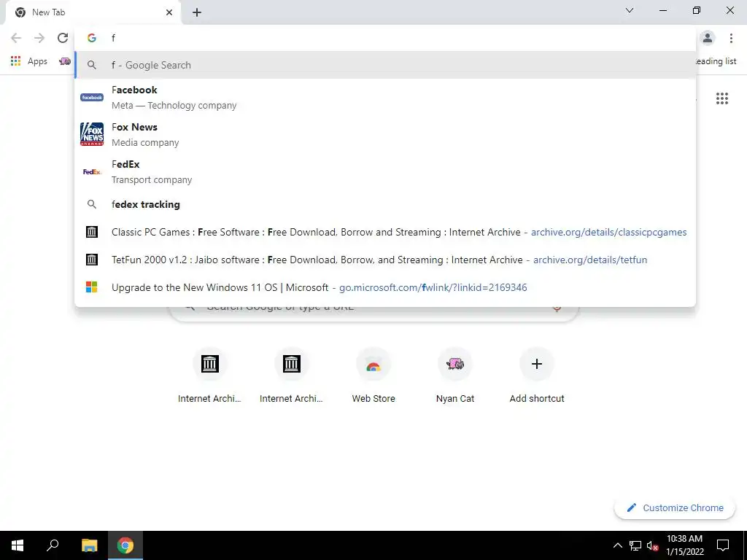The height and width of the screenshot is (560, 747).
Task: Click the Facebook logo icon in suggestions
Action: (x=92, y=97)
